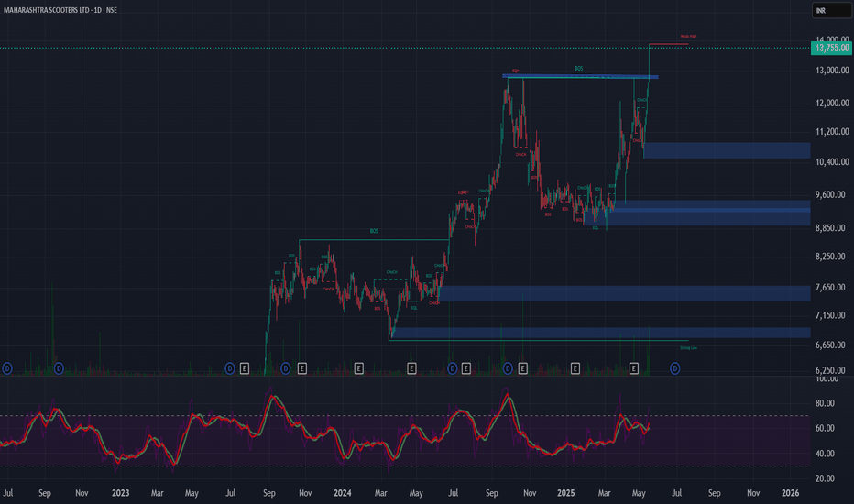This screenshot has height=504, width=854.
Task: Click the 2026 label on time axis
Action: 790,493
